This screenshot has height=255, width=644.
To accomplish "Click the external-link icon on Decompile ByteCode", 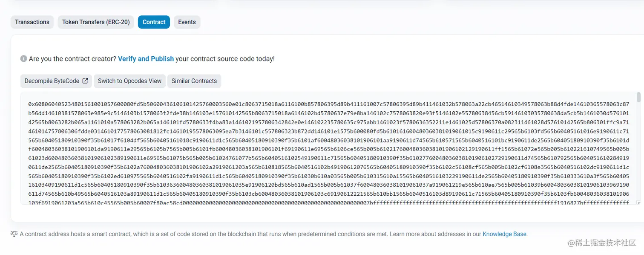I will click(x=85, y=81).
